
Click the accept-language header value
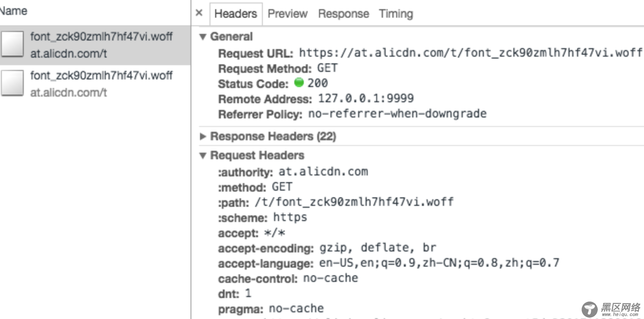(x=439, y=263)
